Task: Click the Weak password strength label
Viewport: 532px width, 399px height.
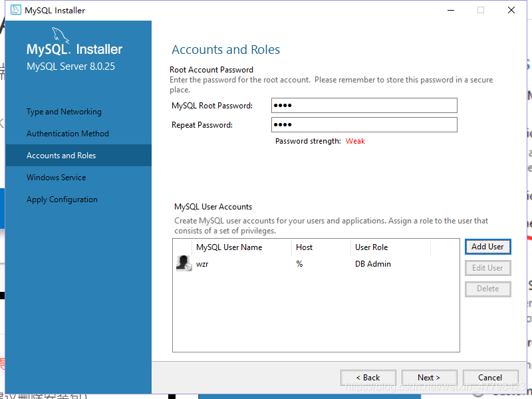Action: tap(355, 141)
